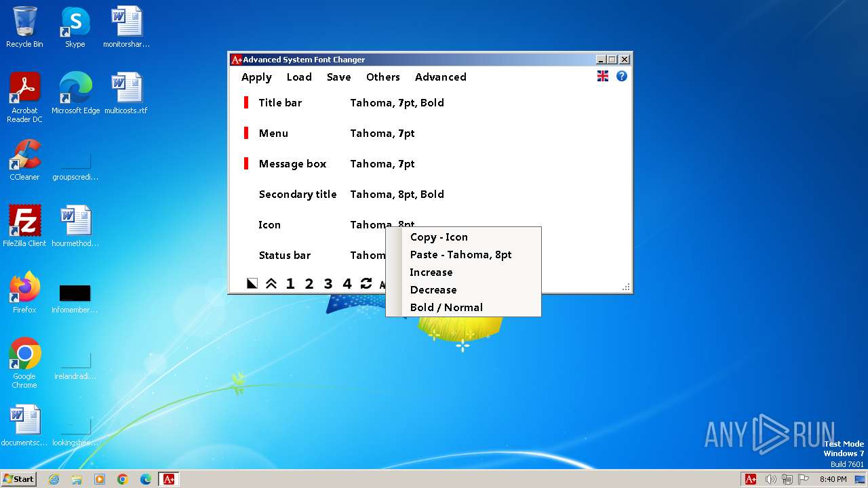868x488 pixels.
Task: Open the Action Center flag tray icon
Action: [x=804, y=479]
